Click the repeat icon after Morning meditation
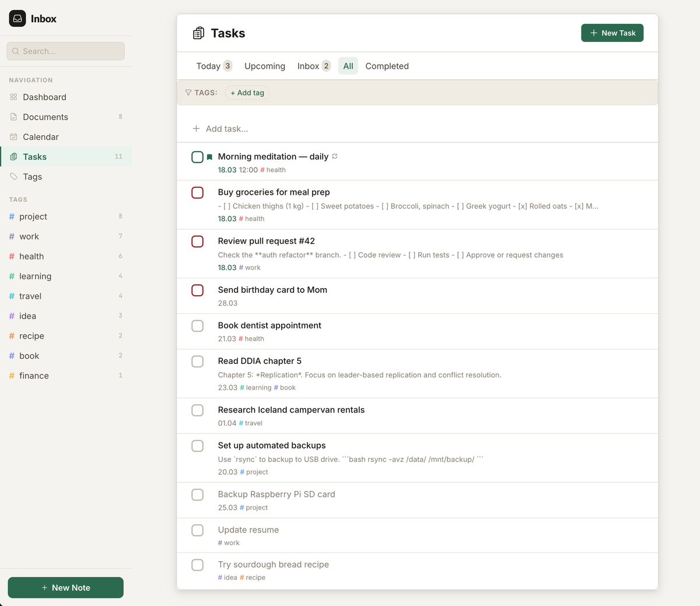 [x=335, y=156]
